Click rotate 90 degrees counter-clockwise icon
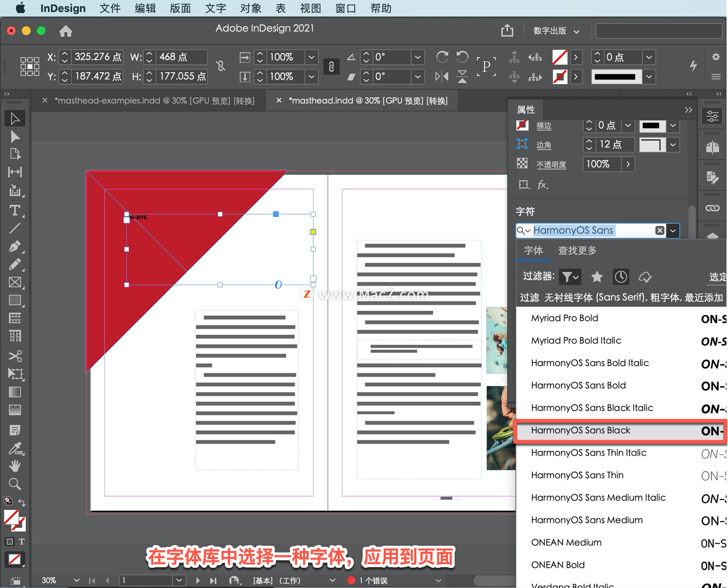This screenshot has height=588, width=728. 462,57
